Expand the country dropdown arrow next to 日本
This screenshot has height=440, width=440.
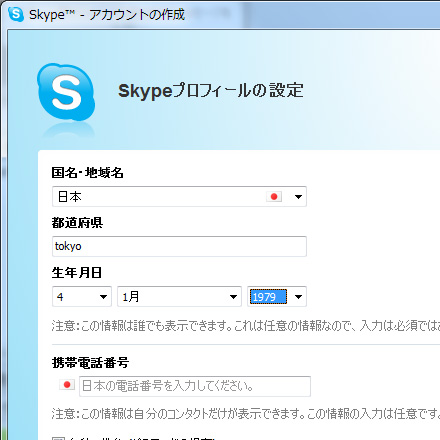click(298, 197)
